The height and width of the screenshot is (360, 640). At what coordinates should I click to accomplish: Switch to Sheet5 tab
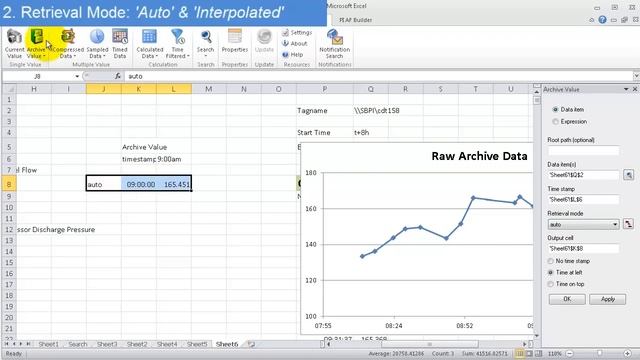pyautogui.click(x=197, y=344)
